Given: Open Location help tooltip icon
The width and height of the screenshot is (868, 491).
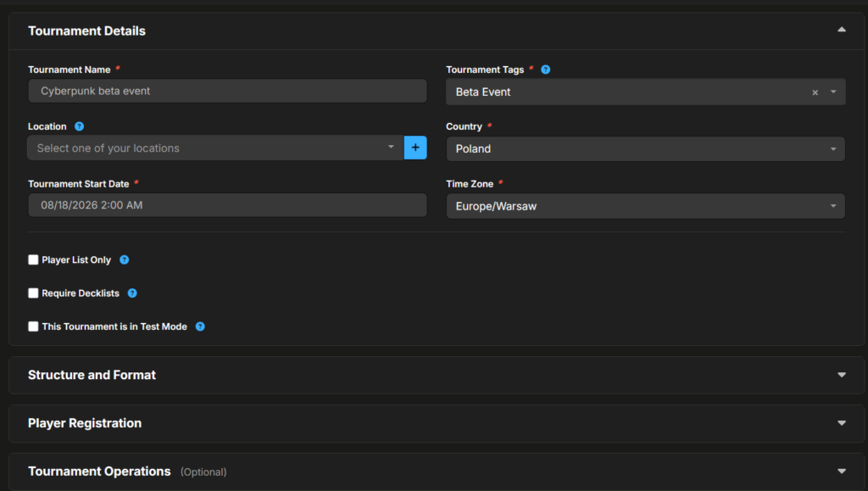Looking at the screenshot, I should pyautogui.click(x=79, y=126).
